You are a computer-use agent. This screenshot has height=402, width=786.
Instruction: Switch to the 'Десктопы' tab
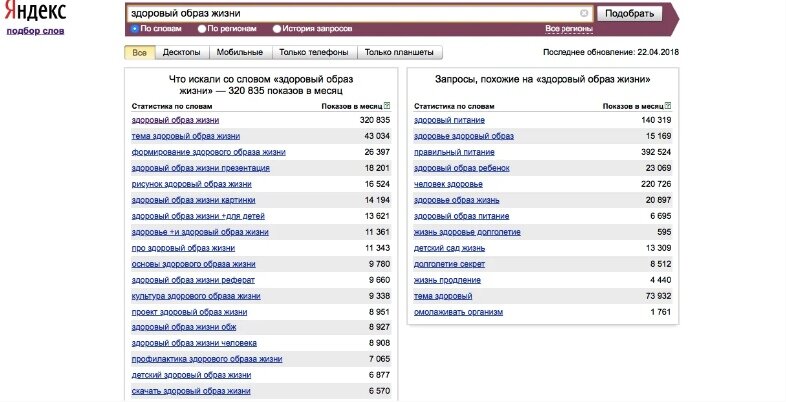click(181, 52)
